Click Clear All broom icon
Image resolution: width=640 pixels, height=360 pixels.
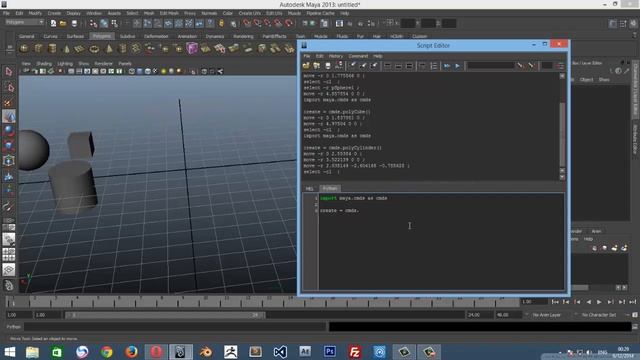click(373, 66)
